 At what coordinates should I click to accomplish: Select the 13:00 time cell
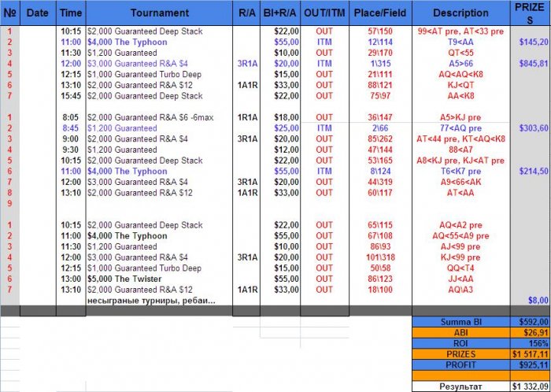(x=71, y=279)
